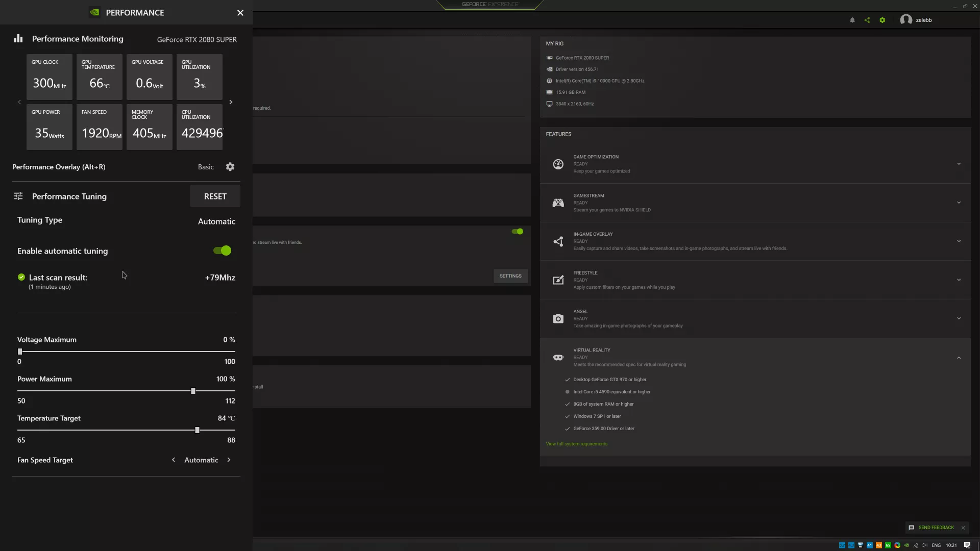
Task: Click the CPU icon beside Intel Core i9-10900
Action: click(550, 81)
